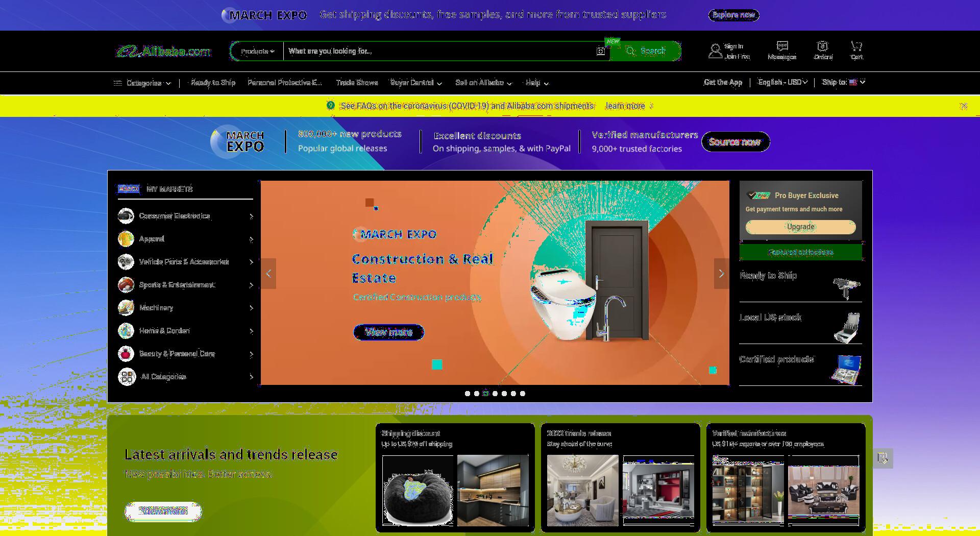This screenshot has height=536, width=980.
Task: Click 2022 trends release card title
Action: (x=579, y=433)
